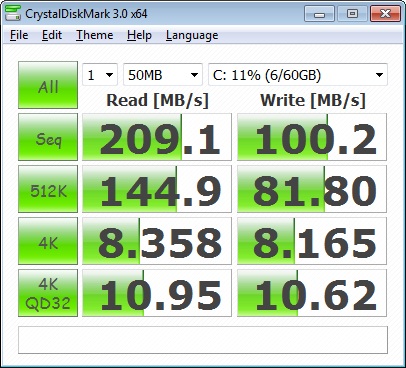The image size is (406, 368).
Task: Run all benchmarks with All button
Action: [x=48, y=85]
